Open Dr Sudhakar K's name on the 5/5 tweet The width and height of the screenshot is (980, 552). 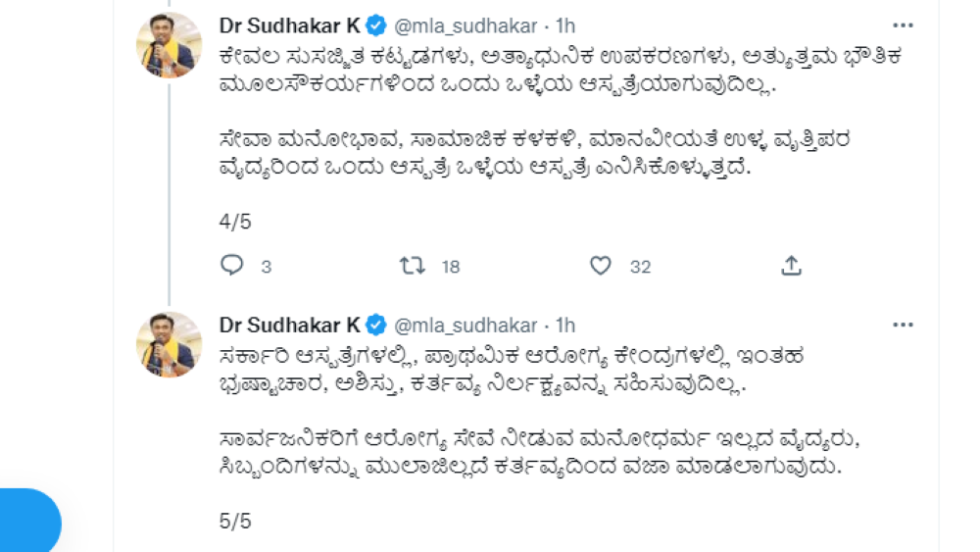pos(290,325)
